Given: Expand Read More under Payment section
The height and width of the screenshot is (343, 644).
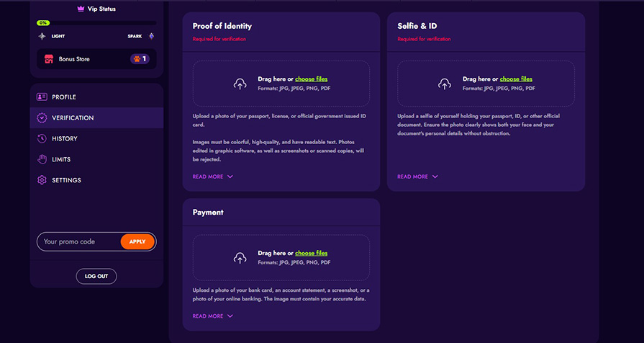Looking at the screenshot, I should pyautogui.click(x=212, y=316).
